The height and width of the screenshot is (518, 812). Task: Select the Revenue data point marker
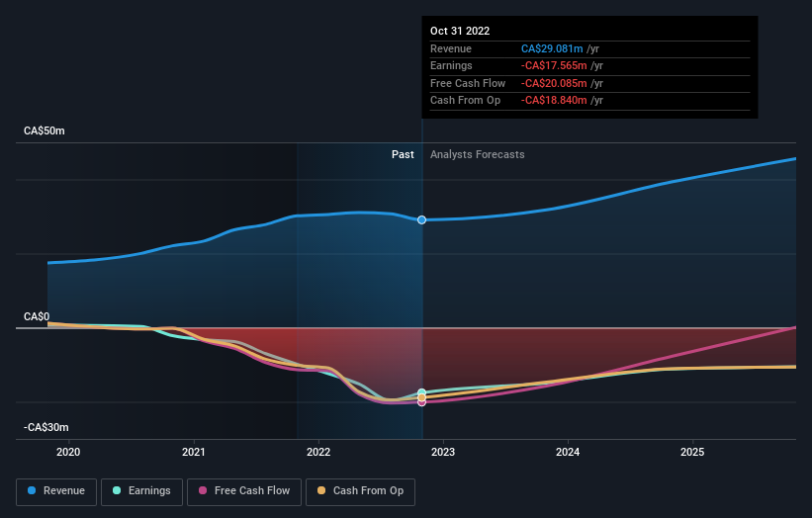click(x=422, y=219)
